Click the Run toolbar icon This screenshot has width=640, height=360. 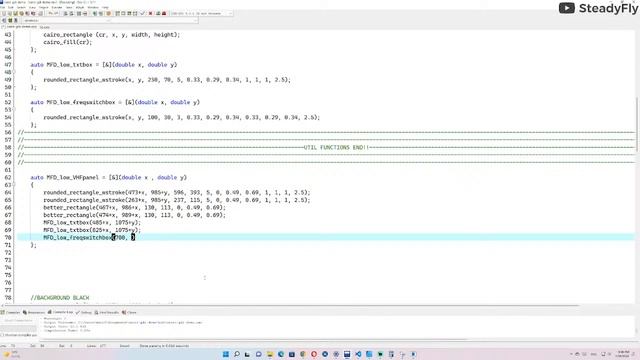(123, 13)
